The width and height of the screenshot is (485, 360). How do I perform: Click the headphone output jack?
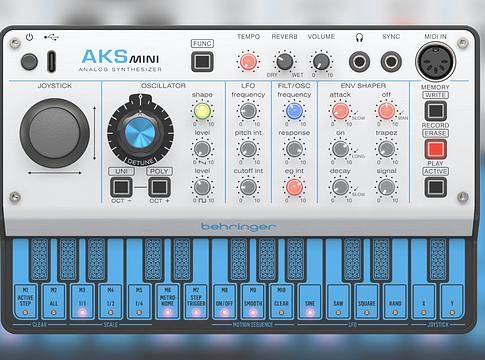click(x=359, y=62)
